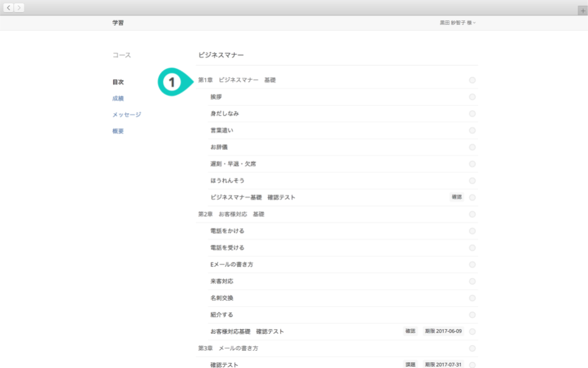Click status circle for 第2章 chapter row
The width and height of the screenshot is (588, 368).
[472, 214]
